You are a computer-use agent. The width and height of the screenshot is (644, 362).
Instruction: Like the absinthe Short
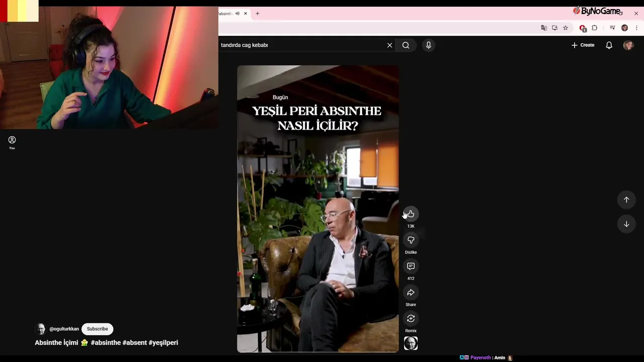(x=411, y=214)
